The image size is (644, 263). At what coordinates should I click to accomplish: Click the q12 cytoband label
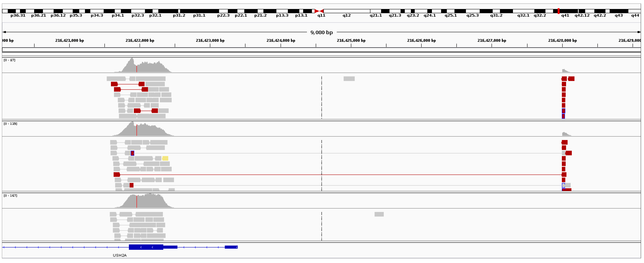pos(346,15)
